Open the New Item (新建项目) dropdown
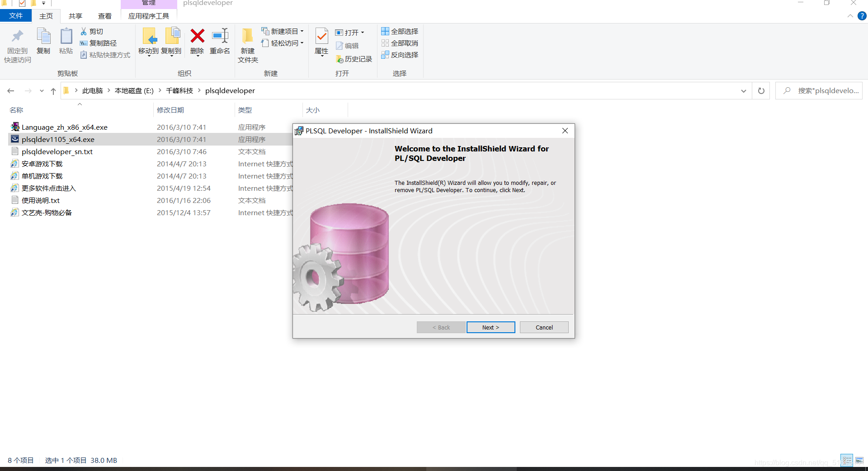This screenshot has height=471, width=868. [x=283, y=31]
